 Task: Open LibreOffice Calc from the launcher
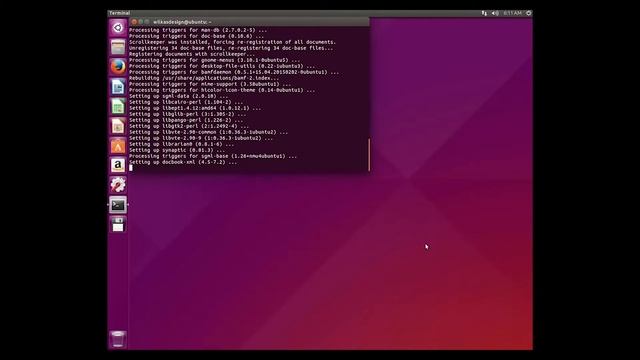(118, 107)
